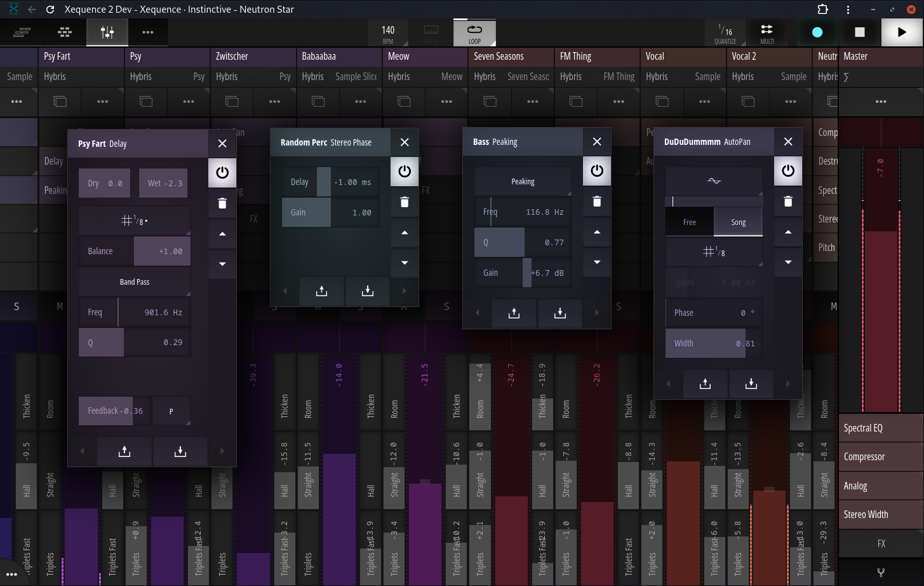Image resolution: width=924 pixels, height=586 pixels.
Task: Open the MULTI mode icon
Action: click(767, 32)
